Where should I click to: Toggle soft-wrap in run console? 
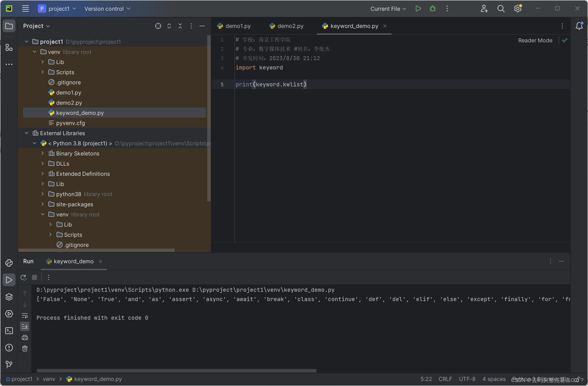point(25,315)
